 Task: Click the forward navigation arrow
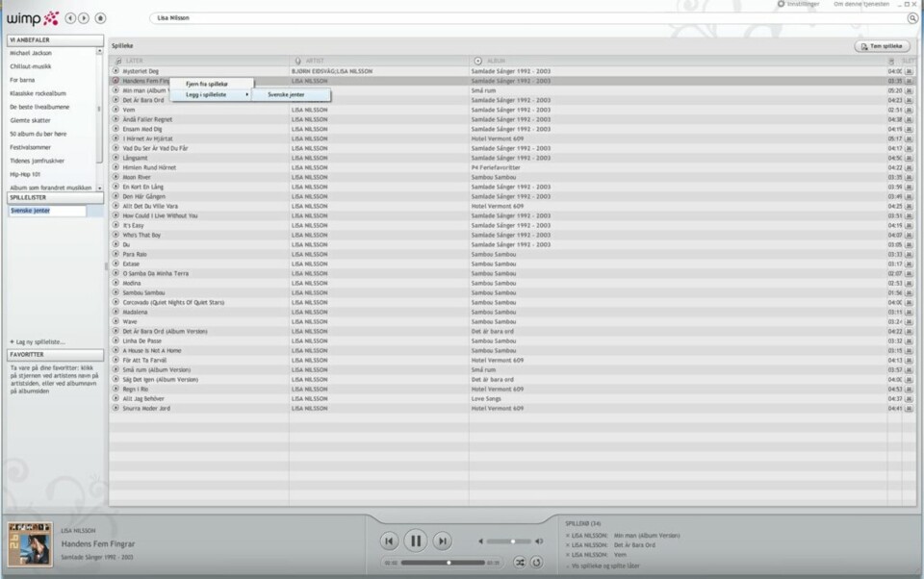tap(84, 18)
